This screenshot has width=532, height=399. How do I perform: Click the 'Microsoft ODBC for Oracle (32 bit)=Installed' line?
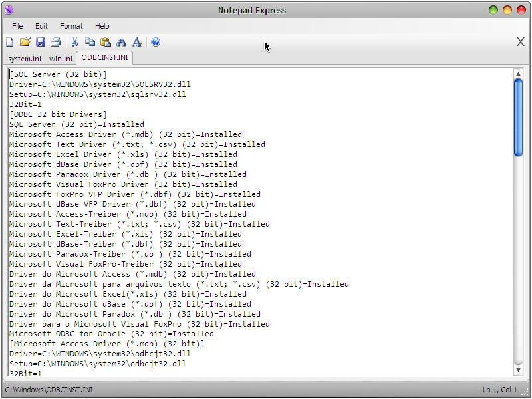tap(112, 334)
